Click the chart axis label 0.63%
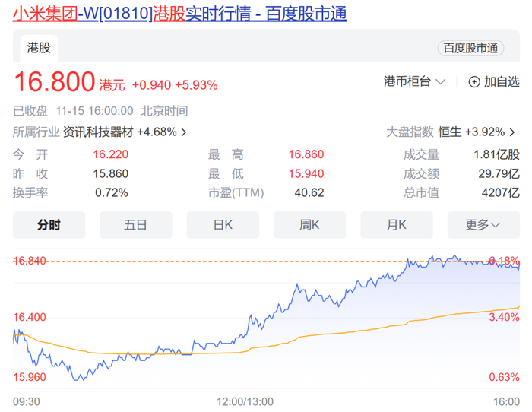 [504, 377]
